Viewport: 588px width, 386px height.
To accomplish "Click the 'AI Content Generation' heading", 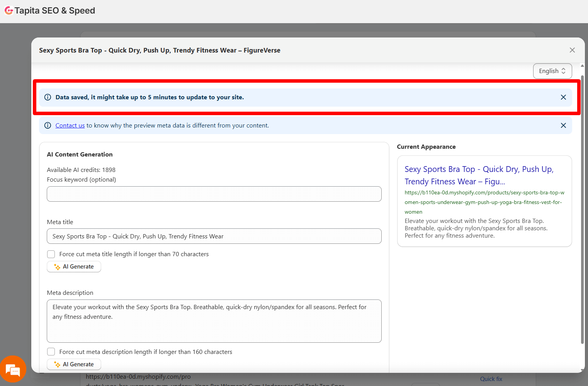I will [80, 155].
